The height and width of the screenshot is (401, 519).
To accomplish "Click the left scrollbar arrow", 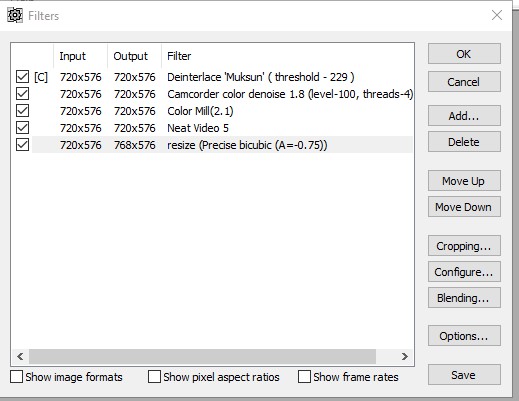I will coord(20,356).
